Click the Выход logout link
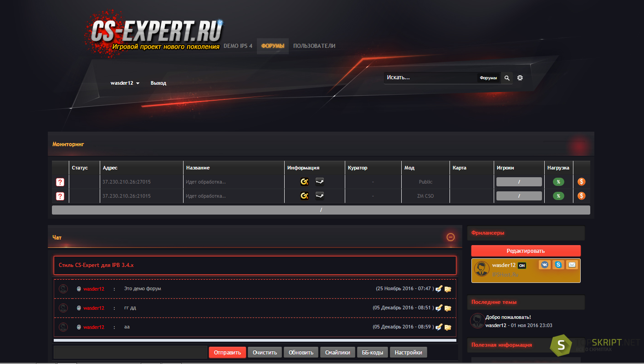644x364 pixels. [158, 83]
